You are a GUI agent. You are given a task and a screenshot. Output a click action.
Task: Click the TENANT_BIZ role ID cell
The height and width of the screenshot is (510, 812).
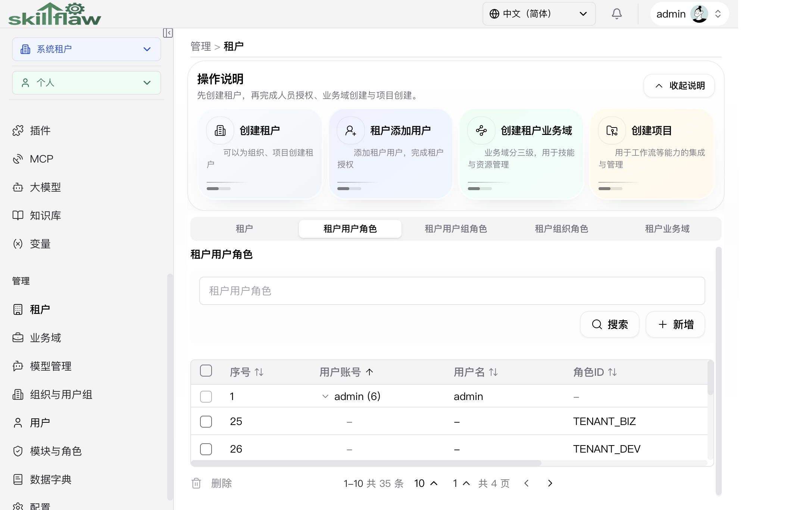[x=605, y=422]
